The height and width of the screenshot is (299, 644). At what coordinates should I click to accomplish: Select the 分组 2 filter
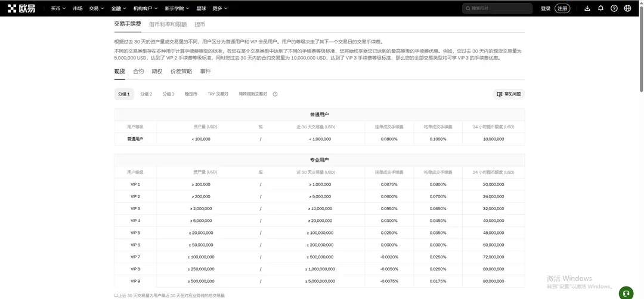click(x=146, y=94)
